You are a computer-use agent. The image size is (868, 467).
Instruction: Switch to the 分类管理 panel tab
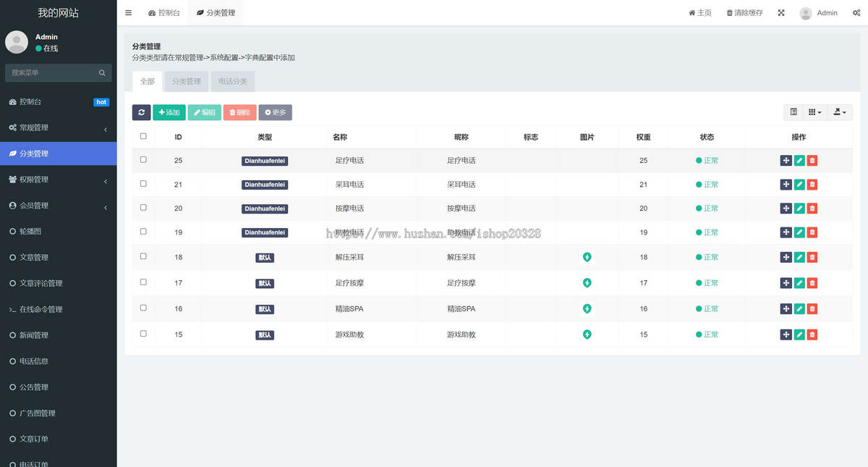tap(187, 82)
